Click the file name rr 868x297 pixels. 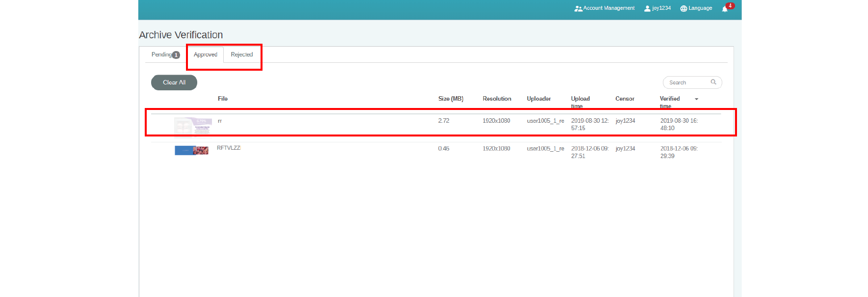pos(220,121)
